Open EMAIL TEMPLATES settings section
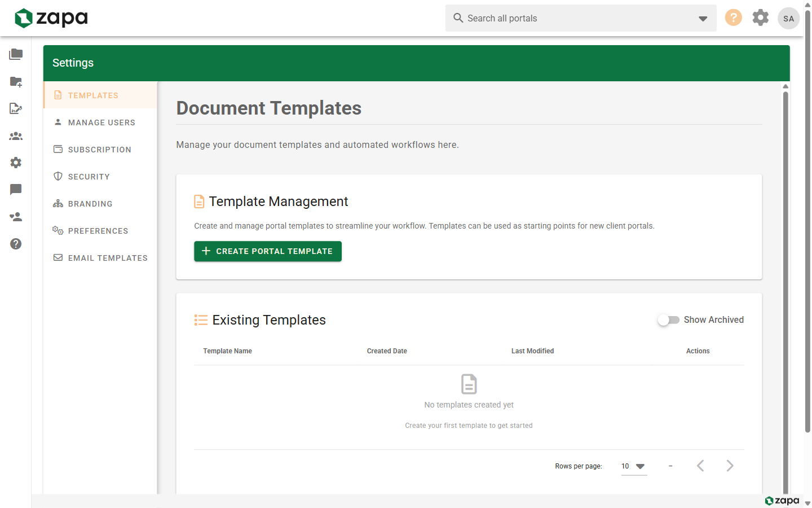 click(100, 257)
